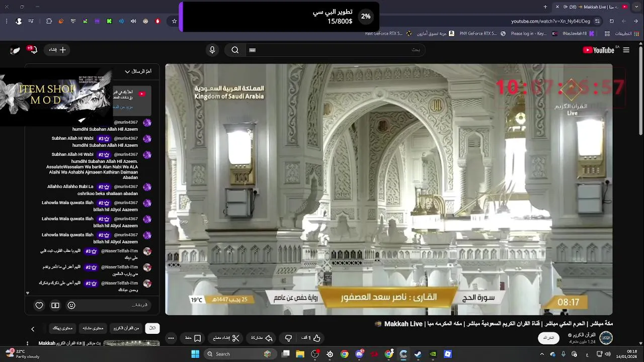Go to the YouTube home logo
The image size is (644, 362).
pyautogui.click(x=600, y=50)
